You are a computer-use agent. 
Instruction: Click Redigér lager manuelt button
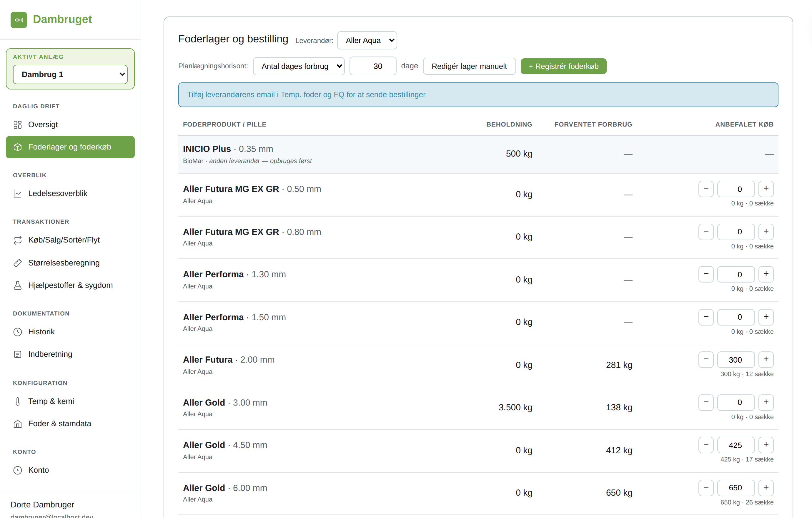[x=469, y=66]
